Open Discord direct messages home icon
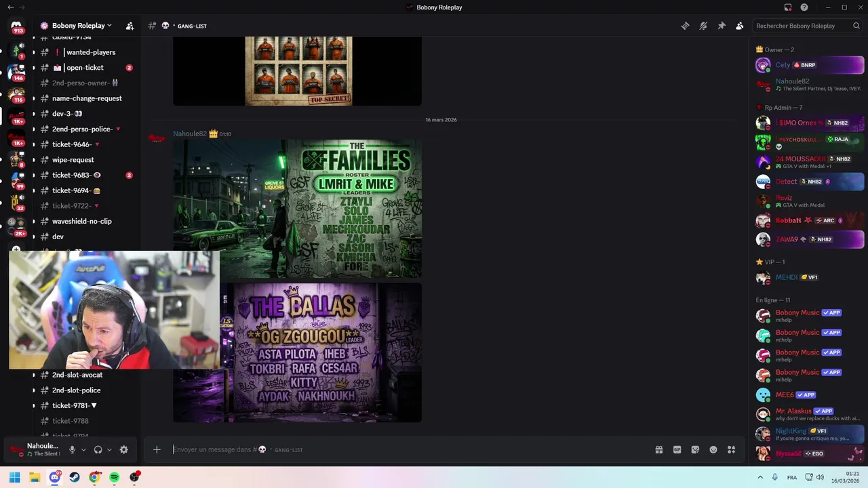This screenshot has width=868, height=488. [x=16, y=26]
